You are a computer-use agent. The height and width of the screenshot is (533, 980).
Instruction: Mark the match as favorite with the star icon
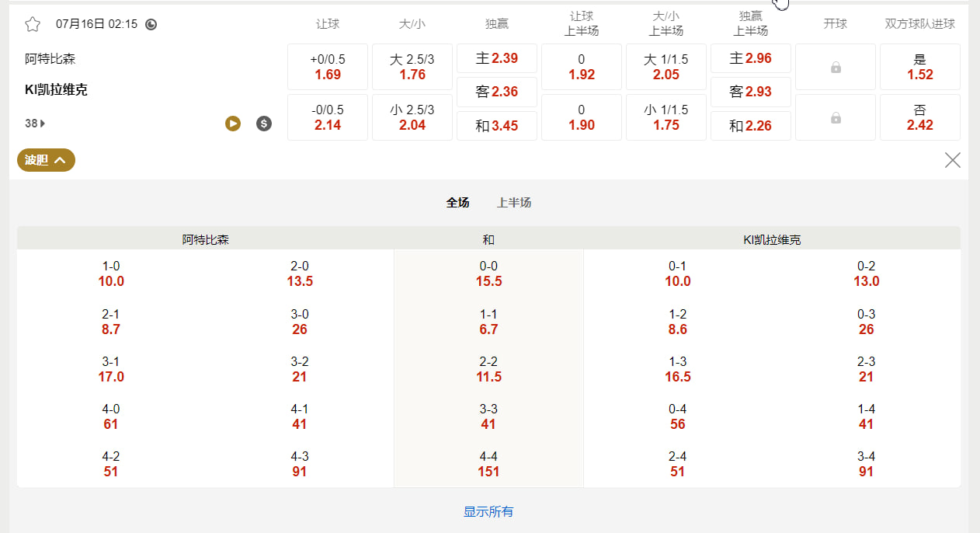tap(33, 24)
